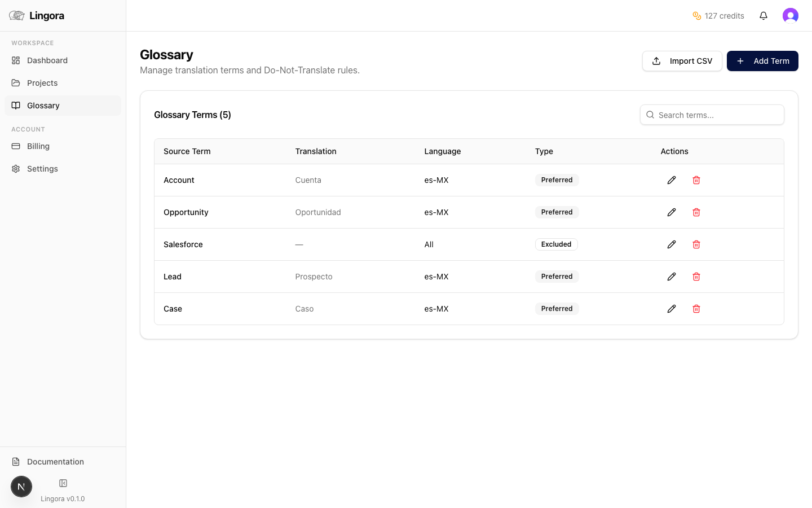Delete the Account term with the trash icon

point(696,179)
